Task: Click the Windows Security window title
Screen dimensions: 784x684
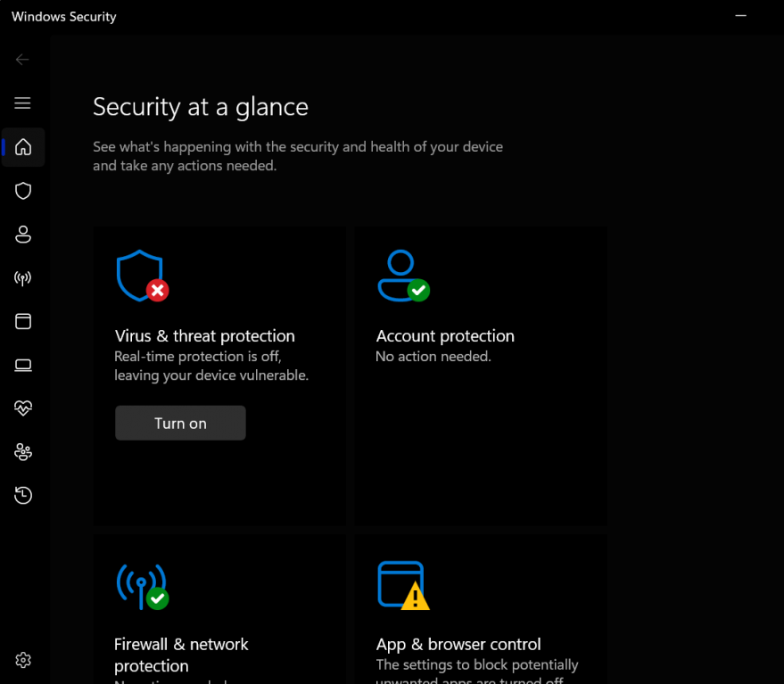Action: [x=64, y=17]
